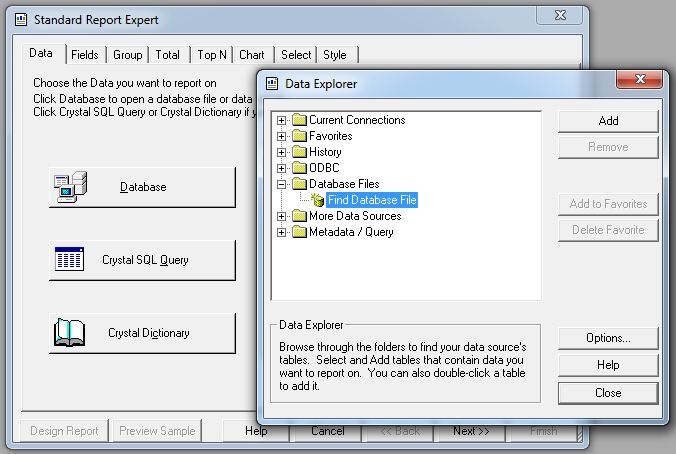This screenshot has height=454, width=676.
Task: Expand the Current Connections node
Action: [x=282, y=120]
